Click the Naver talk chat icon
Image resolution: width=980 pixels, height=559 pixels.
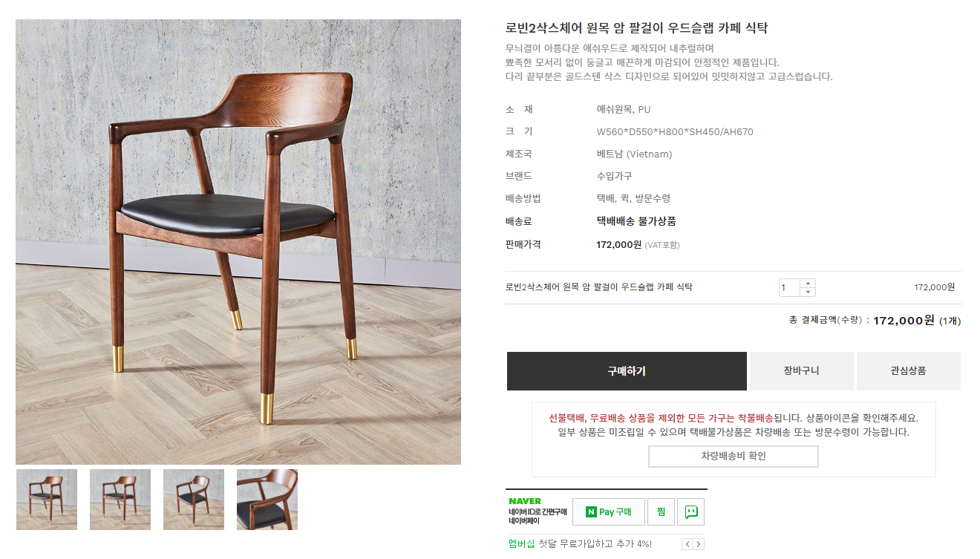pos(690,511)
